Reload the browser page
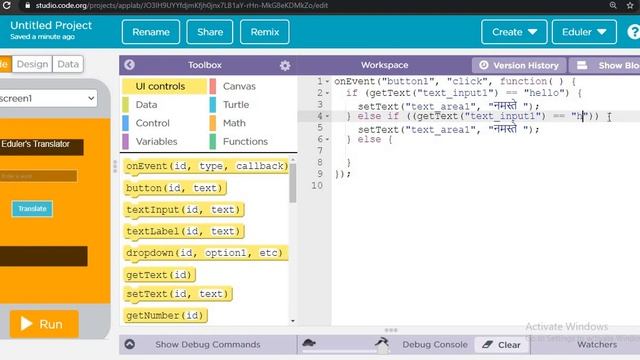 tap(7, 5)
